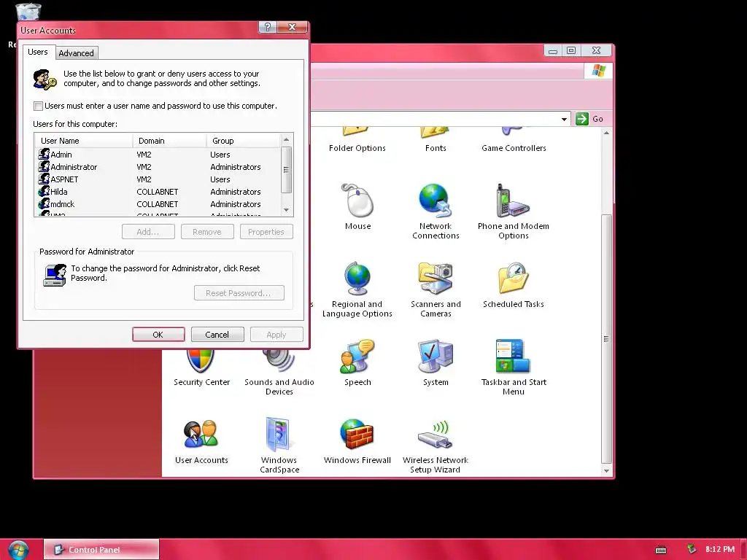This screenshot has height=560, width=747.
Task: Open Sounds and Audio Devices icon
Action: (x=279, y=360)
